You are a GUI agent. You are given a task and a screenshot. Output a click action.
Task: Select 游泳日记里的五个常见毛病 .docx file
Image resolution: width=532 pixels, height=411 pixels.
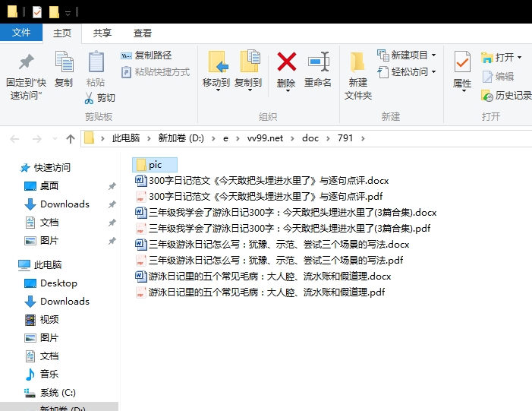point(263,276)
